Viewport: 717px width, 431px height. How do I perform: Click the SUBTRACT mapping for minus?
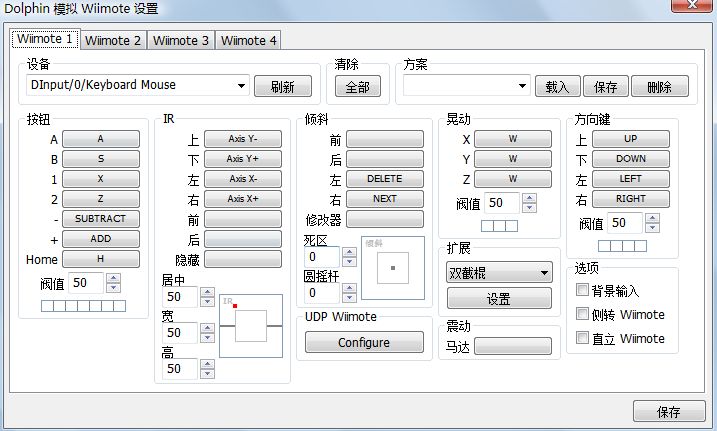click(101, 218)
